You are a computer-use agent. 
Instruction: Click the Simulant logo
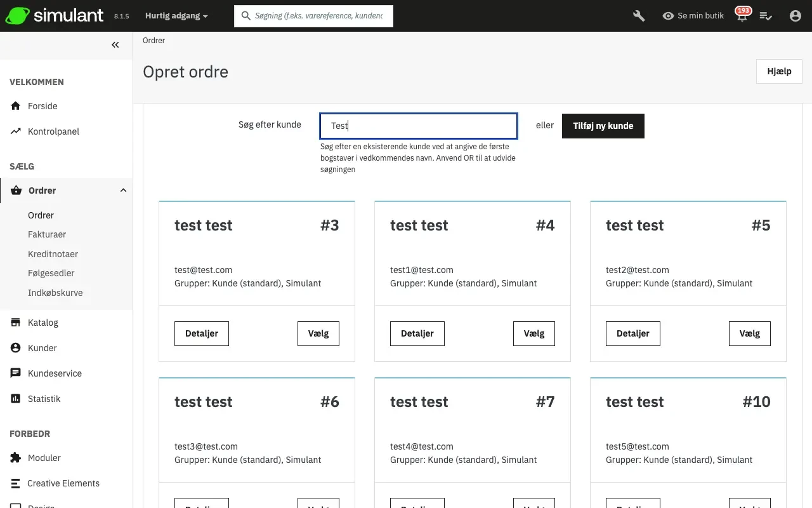click(55, 16)
